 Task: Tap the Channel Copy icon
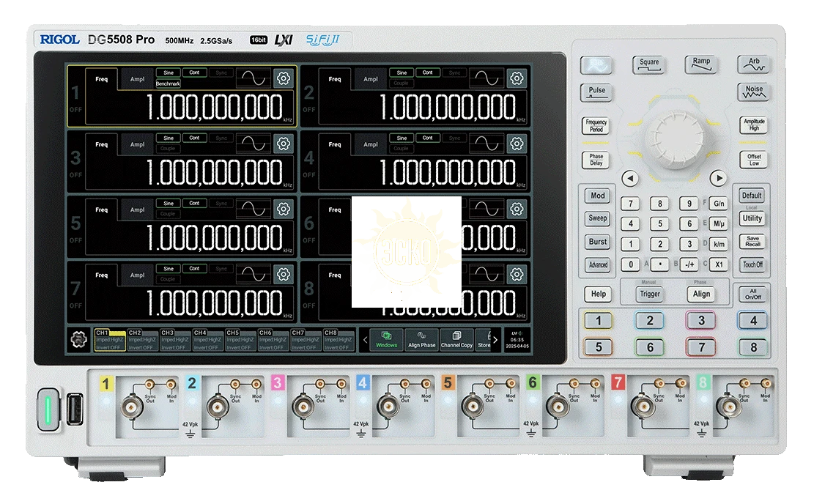click(x=456, y=340)
